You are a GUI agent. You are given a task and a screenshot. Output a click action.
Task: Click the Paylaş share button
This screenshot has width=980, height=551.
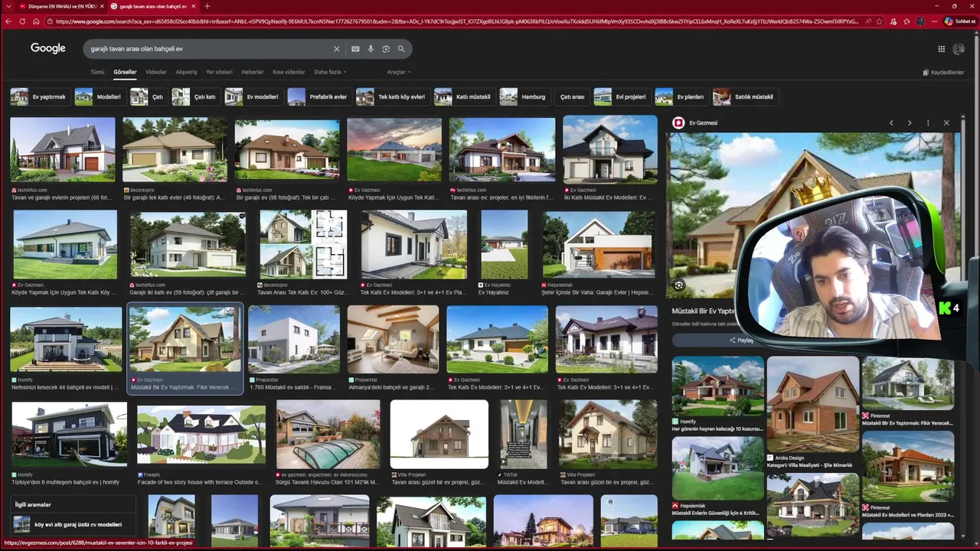(x=741, y=340)
